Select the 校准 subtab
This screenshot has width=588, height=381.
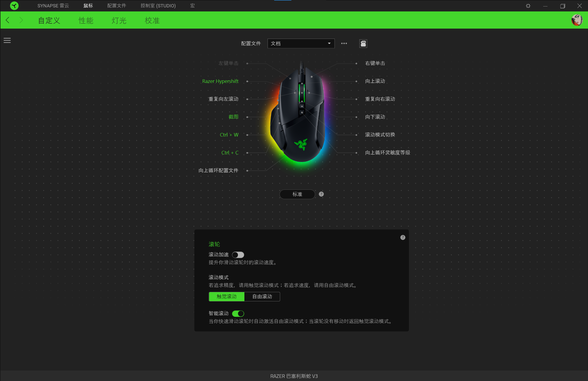pyautogui.click(x=152, y=20)
